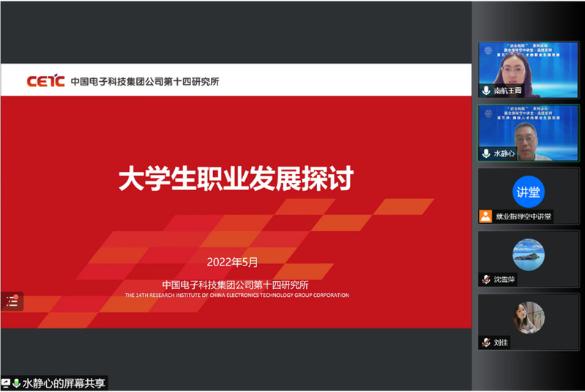Click the muted microphone icon beside 沈雪萍
Screen dimensions: 585x392
point(486,279)
